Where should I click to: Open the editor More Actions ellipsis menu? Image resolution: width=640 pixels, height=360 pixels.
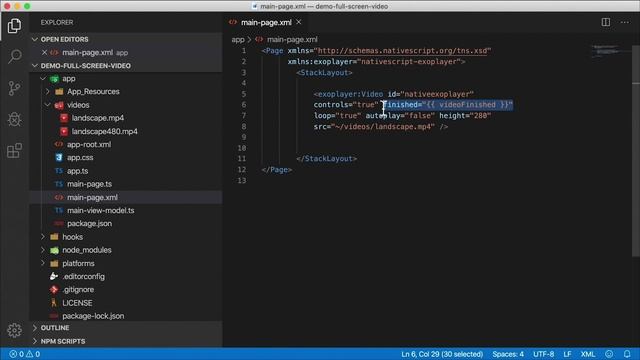(624, 22)
